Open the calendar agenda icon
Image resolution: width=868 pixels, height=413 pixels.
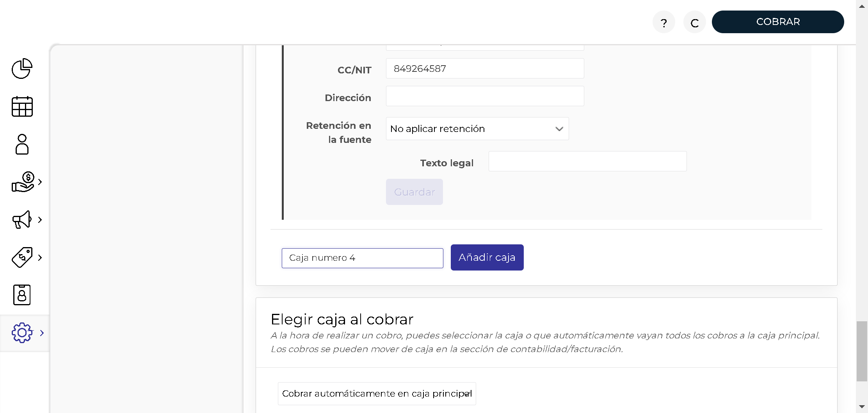point(22,106)
